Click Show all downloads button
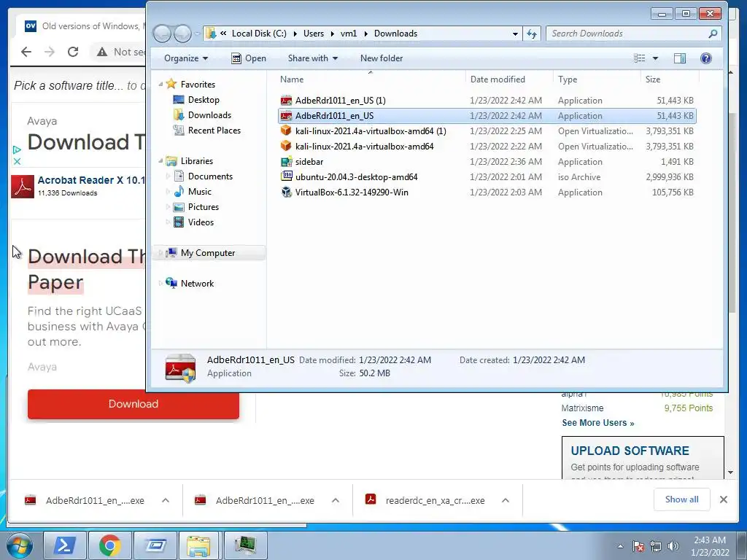The width and height of the screenshot is (747, 560). pos(682,499)
